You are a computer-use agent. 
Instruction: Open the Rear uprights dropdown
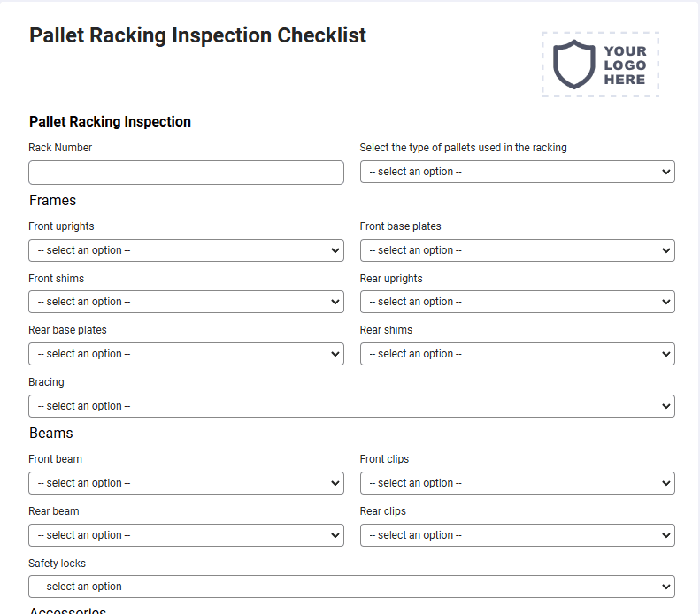point(518,302)
